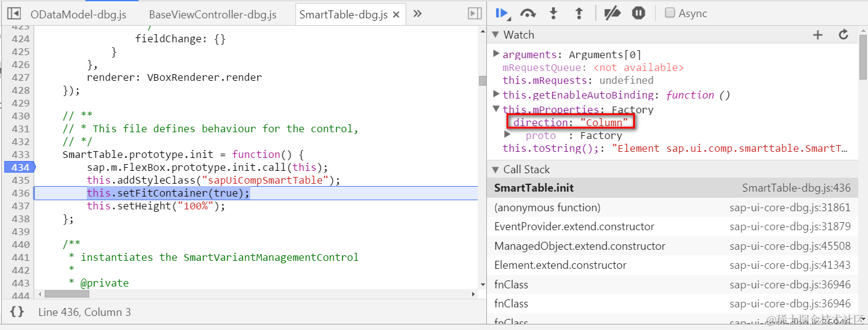Click the this.mRequests watch expression
The image size is (868, 330).
[x=578, y=80]
